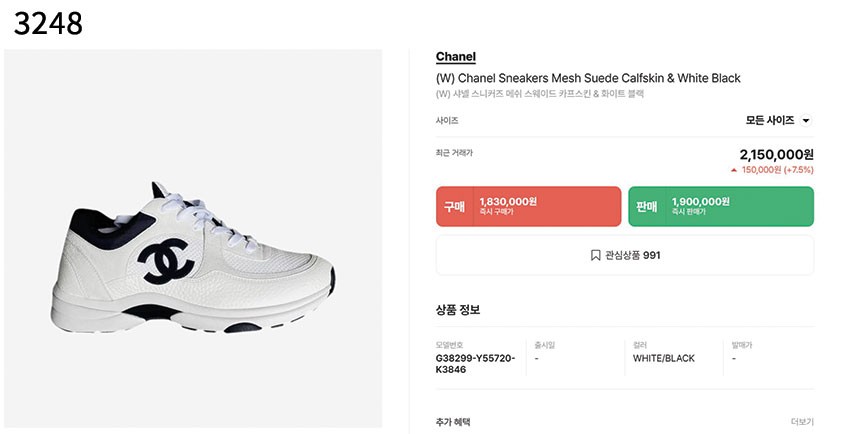
Task: Click the model number G38299-Y55720-K3846
Action: coord(476,364)
